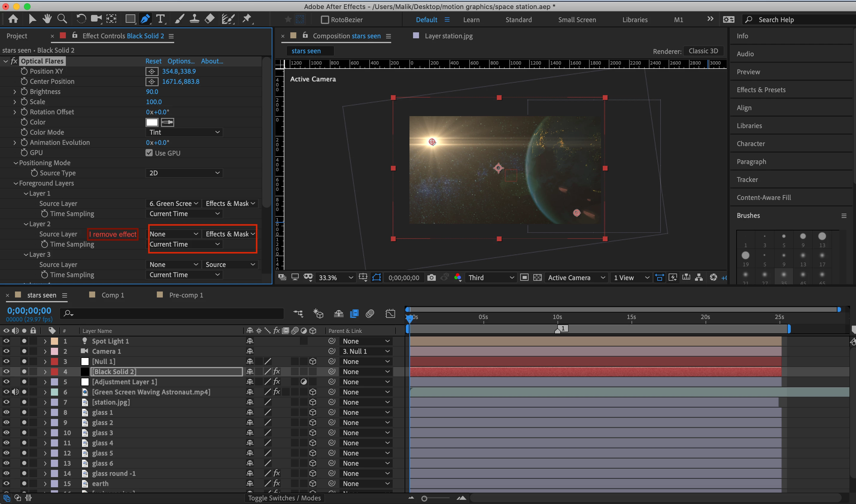Click the white Color swatch
The height and width of the screenshot is (504, 856).
[x=152, y=122]
